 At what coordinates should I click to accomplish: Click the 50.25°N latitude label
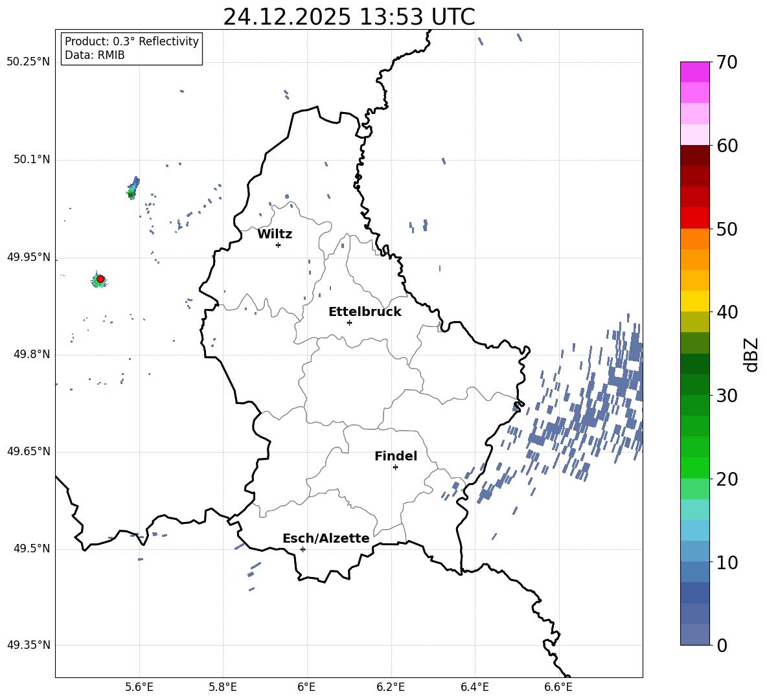pos(29,62)
